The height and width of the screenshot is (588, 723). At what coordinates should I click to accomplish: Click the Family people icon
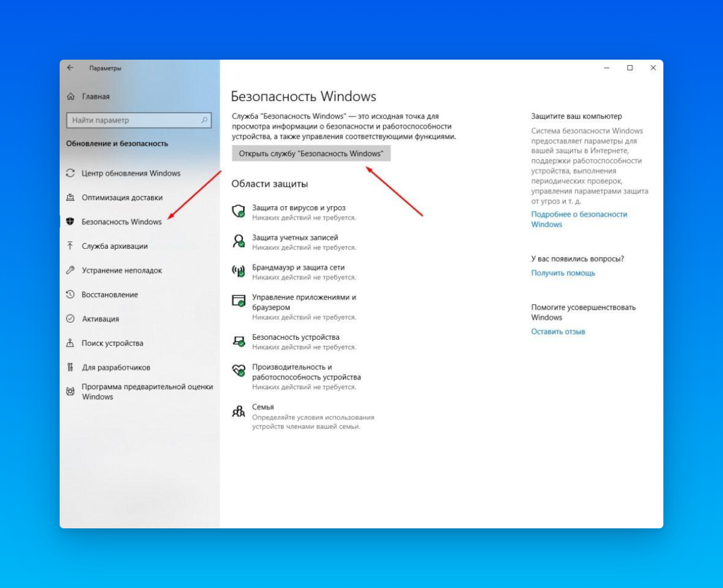coord(239,411)
